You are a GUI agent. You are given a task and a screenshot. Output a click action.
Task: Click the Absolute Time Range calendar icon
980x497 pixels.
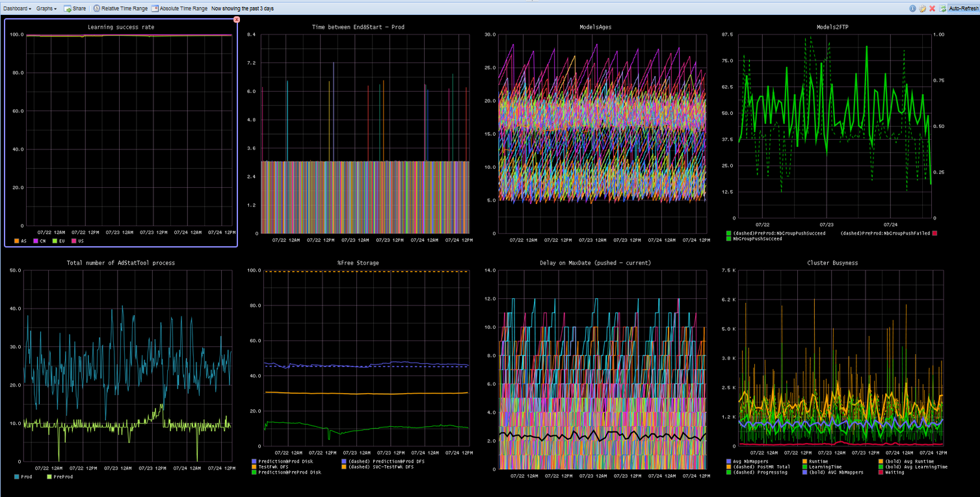click(155, 8)
